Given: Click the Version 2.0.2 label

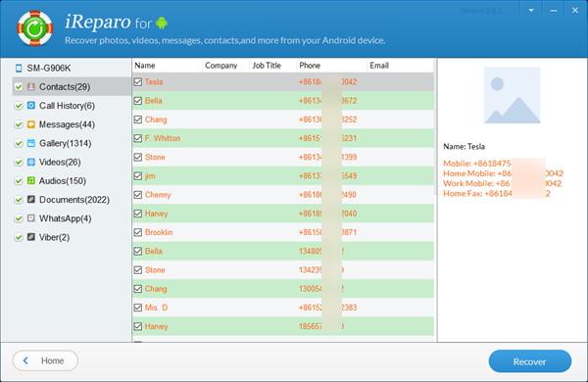Looking at the screenshot, I should 481,11.
